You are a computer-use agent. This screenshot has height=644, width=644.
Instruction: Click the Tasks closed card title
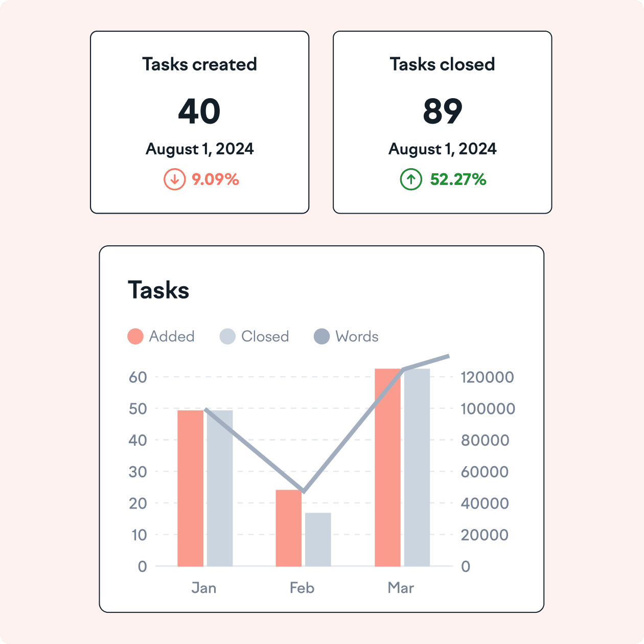(x=442, y=64)
